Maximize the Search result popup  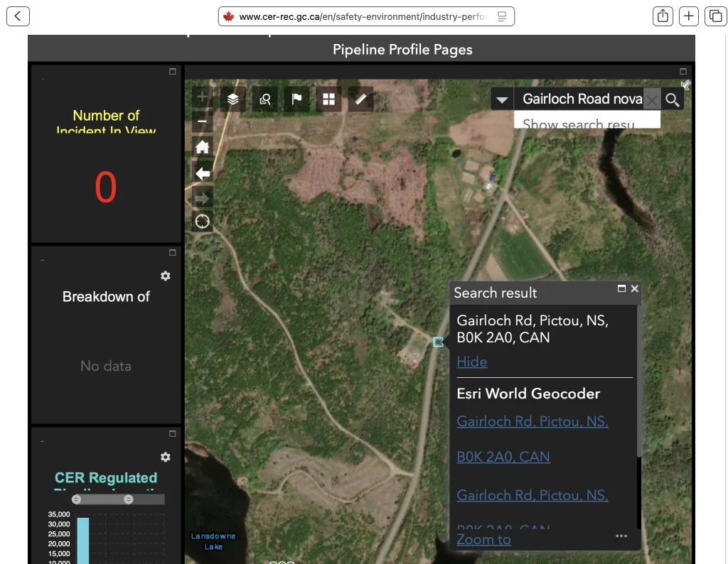(622, 288)
